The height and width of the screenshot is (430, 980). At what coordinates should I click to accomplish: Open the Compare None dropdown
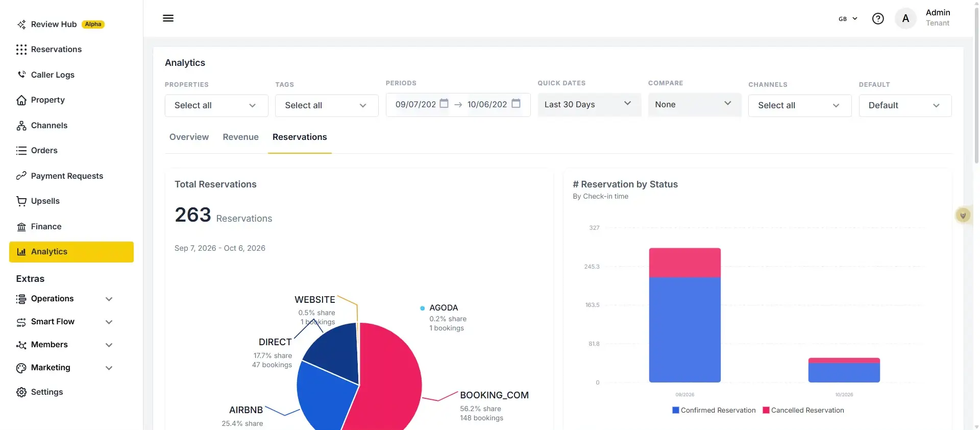click(x=695, y=105)
